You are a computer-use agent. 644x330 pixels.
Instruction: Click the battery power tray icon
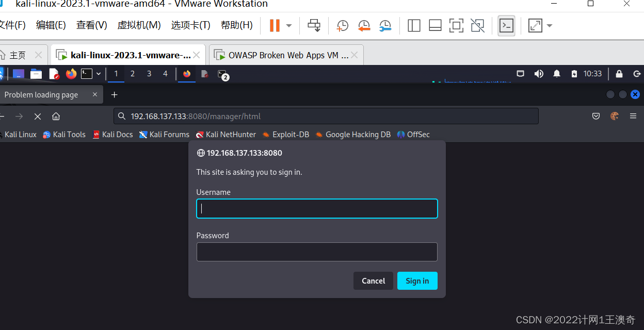click(x=574, y=74)
